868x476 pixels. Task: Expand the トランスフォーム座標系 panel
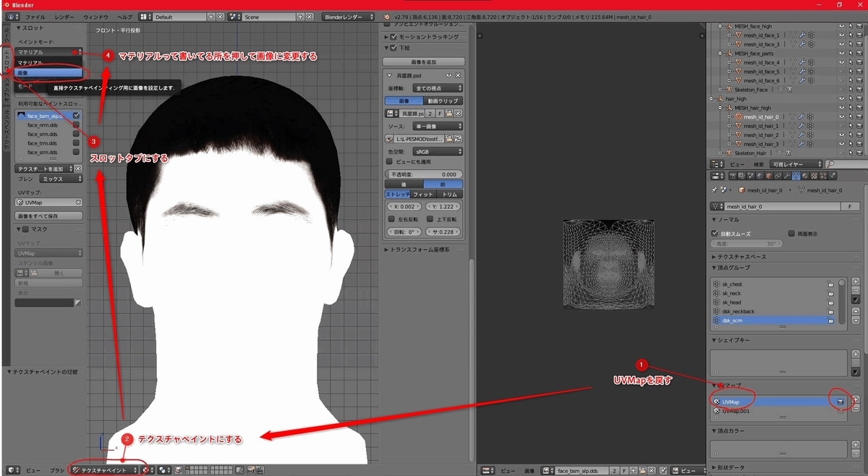point(420,250)
